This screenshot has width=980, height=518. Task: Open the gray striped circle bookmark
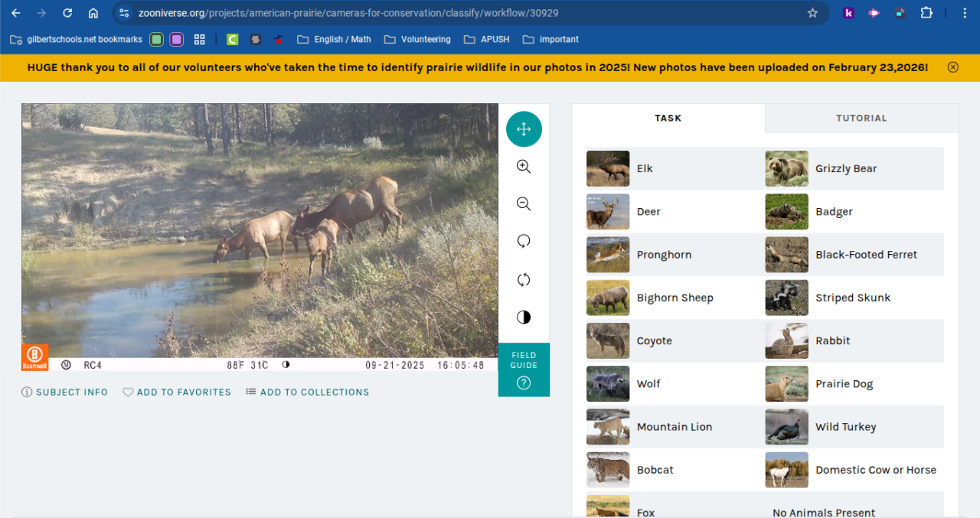tap(256, 39)
